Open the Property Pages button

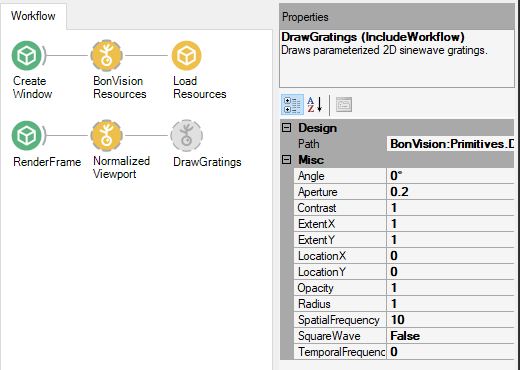tap(344, 105)
